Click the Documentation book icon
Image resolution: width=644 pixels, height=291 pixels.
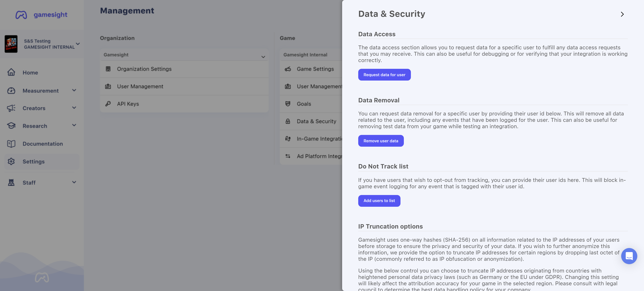11,144
